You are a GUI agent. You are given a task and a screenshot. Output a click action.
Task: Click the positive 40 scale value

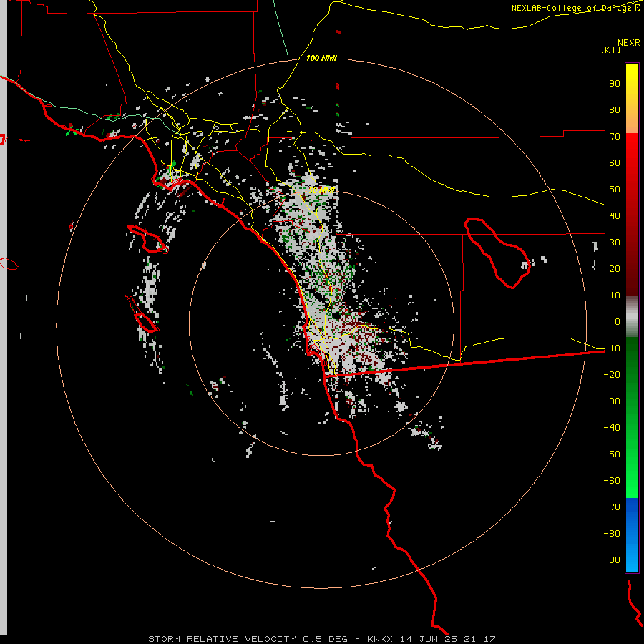(x=615, y=215)
